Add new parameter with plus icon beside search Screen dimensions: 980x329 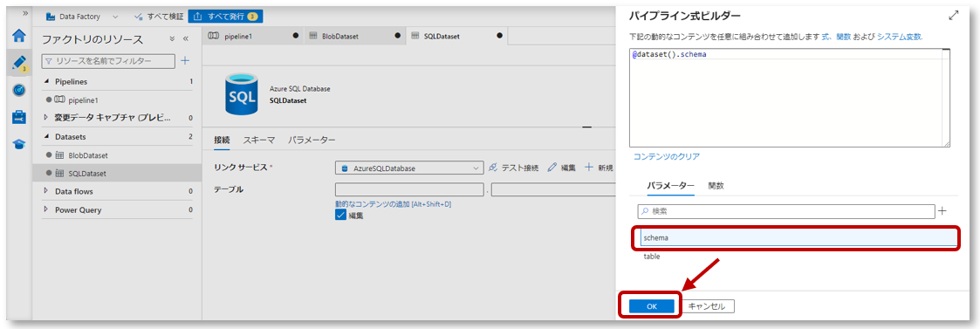942,211
